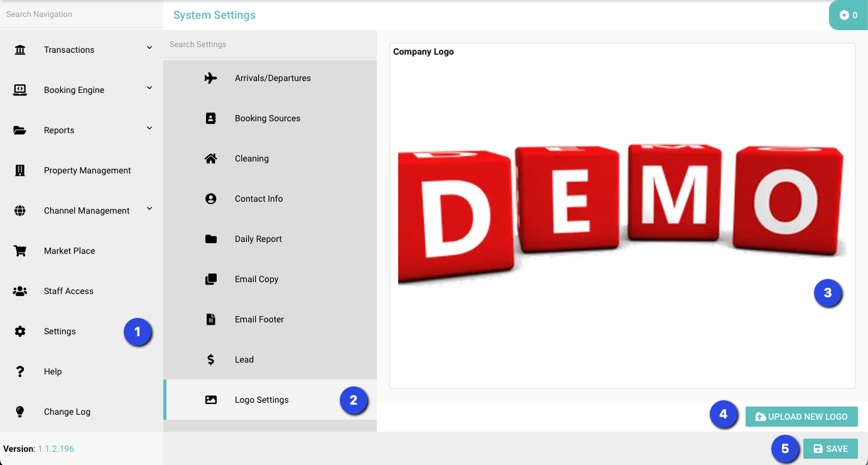Viewport: 868px width, 465px height.
Task: Open the Contact Info settings
Action: pos(259,199)
